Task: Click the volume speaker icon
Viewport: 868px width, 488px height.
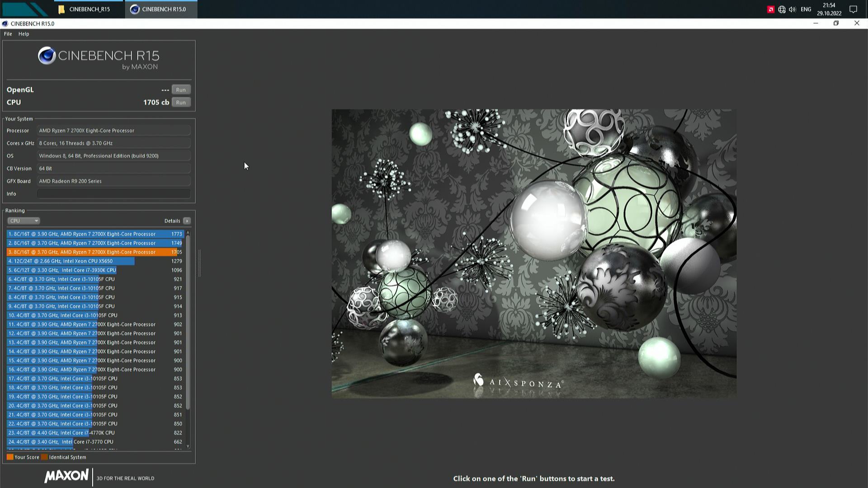Action: 792,9
